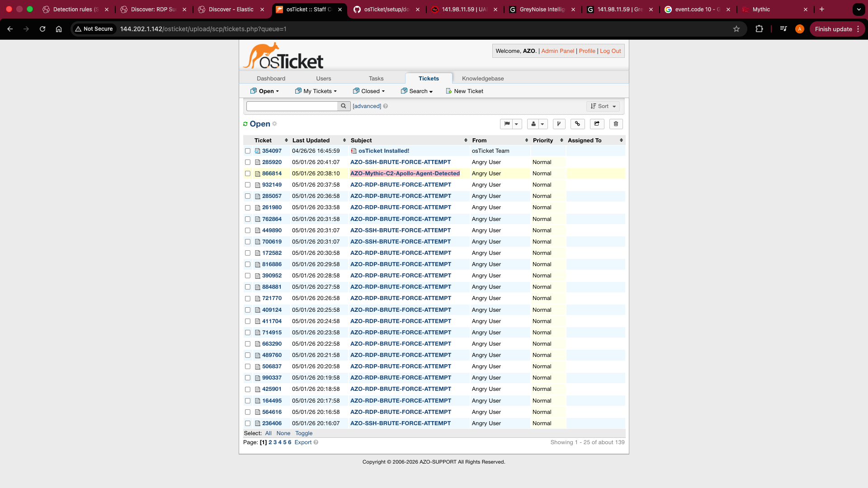Switch to the Tasks tab
868x488 pixels.
point(376,79)
